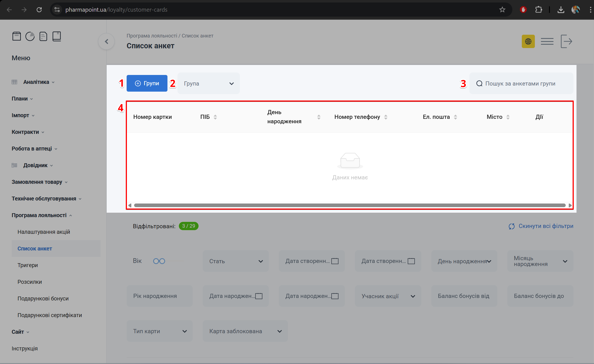Click the book icon in sidebar header
The image size is (594, 364).
click(x=57, y=36)
